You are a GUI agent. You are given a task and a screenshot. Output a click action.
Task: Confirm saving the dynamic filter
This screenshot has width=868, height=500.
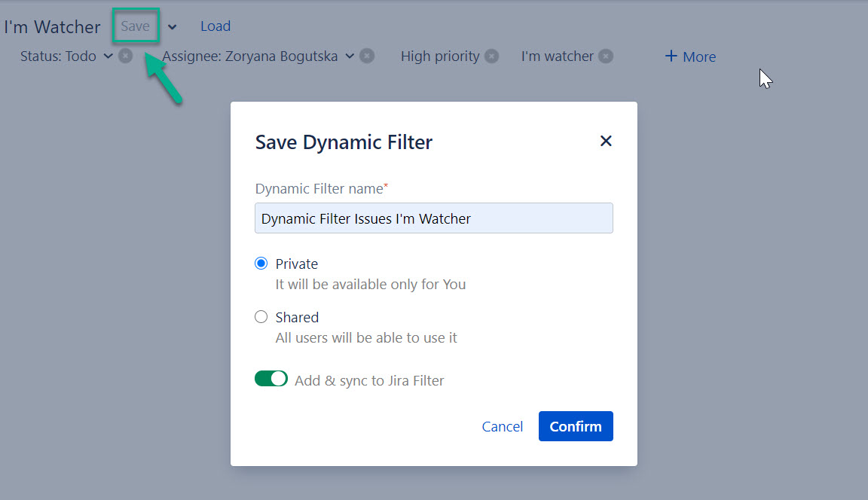click(576, 426)
